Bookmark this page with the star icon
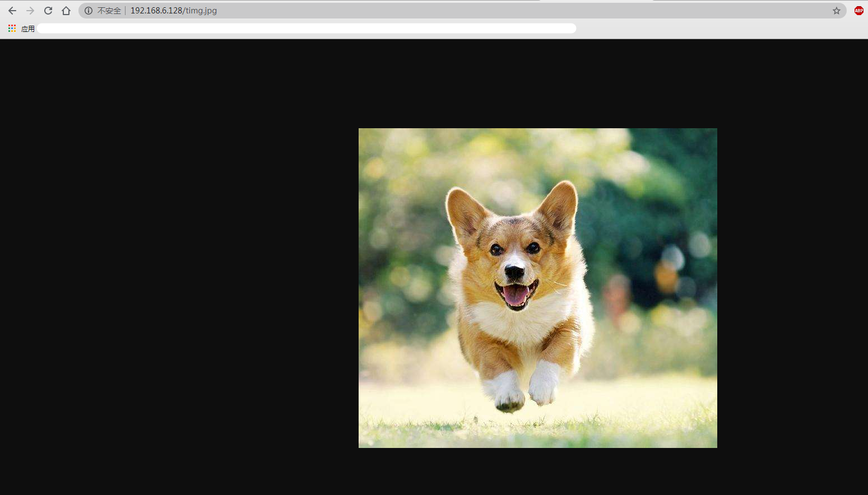Screen dimensions: 868x495 [x=836, y=11]
